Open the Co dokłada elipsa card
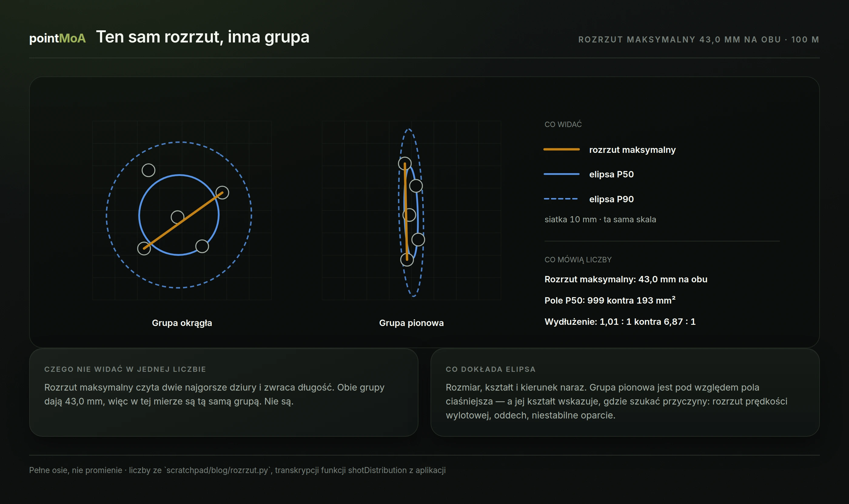This screenshot has width=849, height=504. (625, 392)
